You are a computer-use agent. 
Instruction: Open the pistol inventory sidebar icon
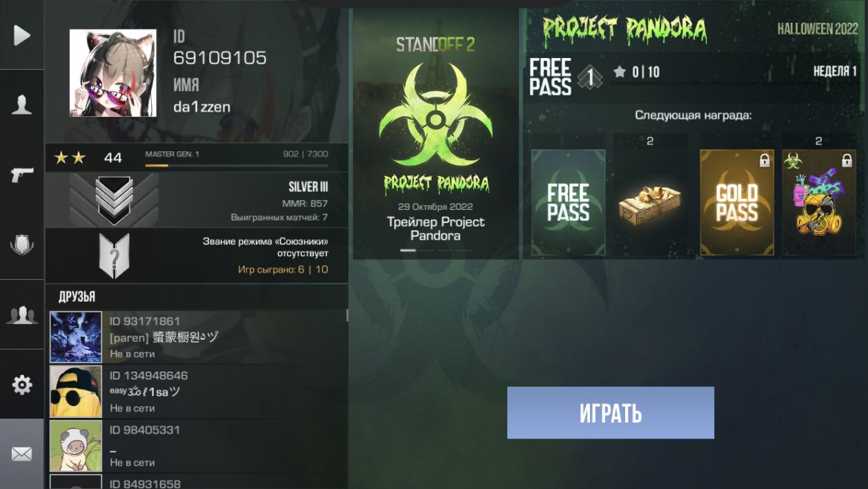pos(22,175)
